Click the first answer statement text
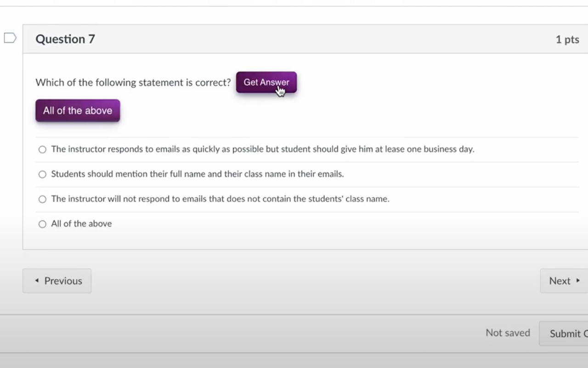The height and width of the screenshot is (368, 588). click(x=263, y=149)
